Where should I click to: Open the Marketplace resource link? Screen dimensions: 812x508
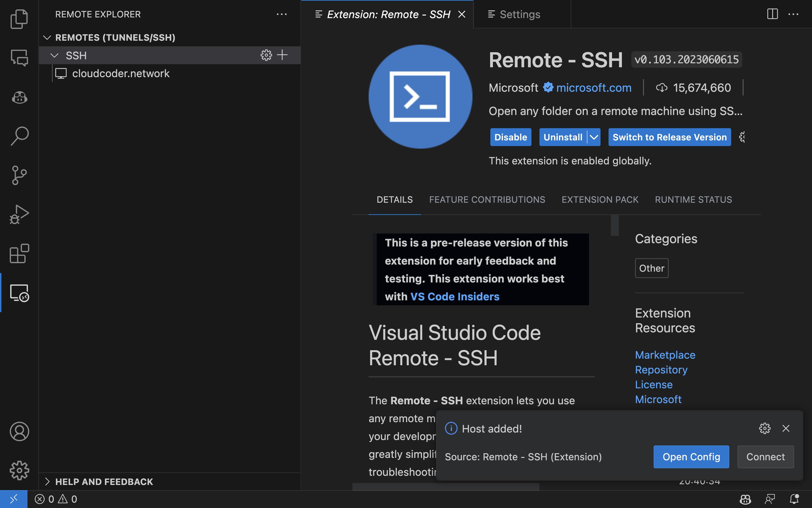point(665,355)
